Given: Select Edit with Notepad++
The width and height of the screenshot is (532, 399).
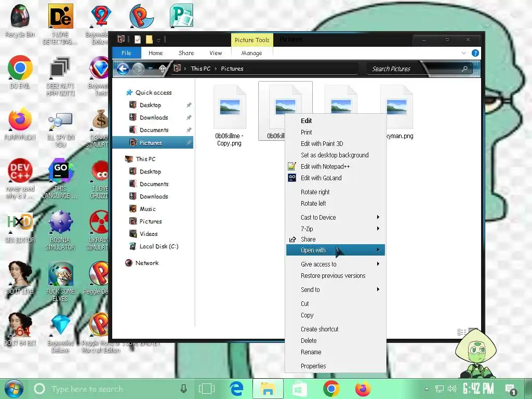Looking at the screenshot, I should [336, 166].
